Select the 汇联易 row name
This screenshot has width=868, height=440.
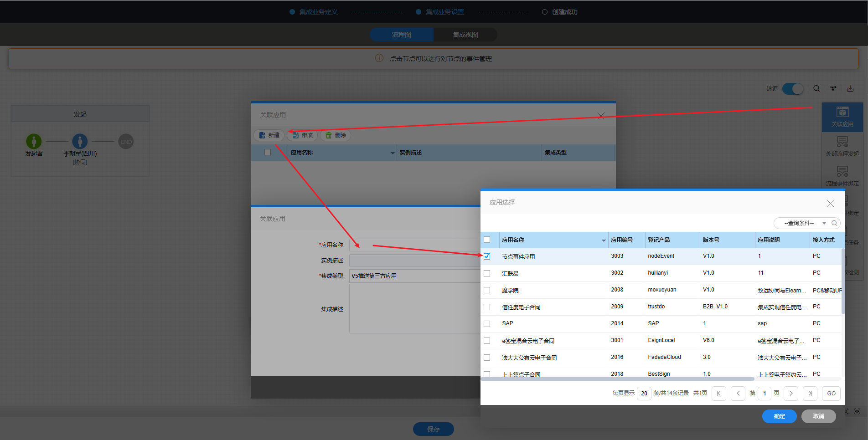[x=510, y=274]
